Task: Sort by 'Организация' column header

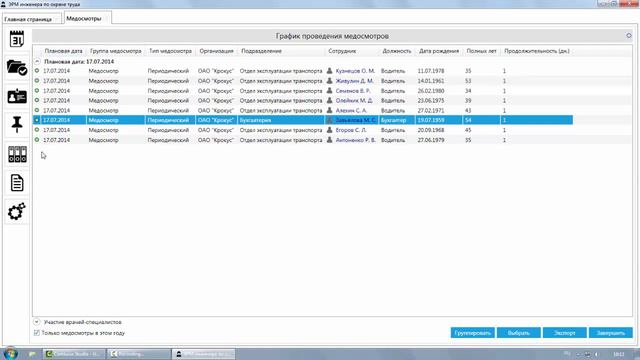Action: click(x=216, y=51)
